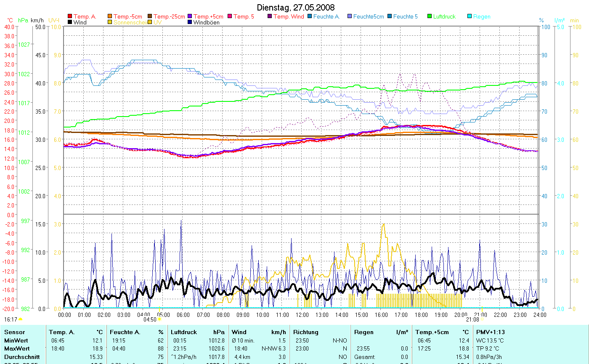The image size is (589, 364).
Task: Click the 21:08 sunset time label
Action: [x=472, y=319]
